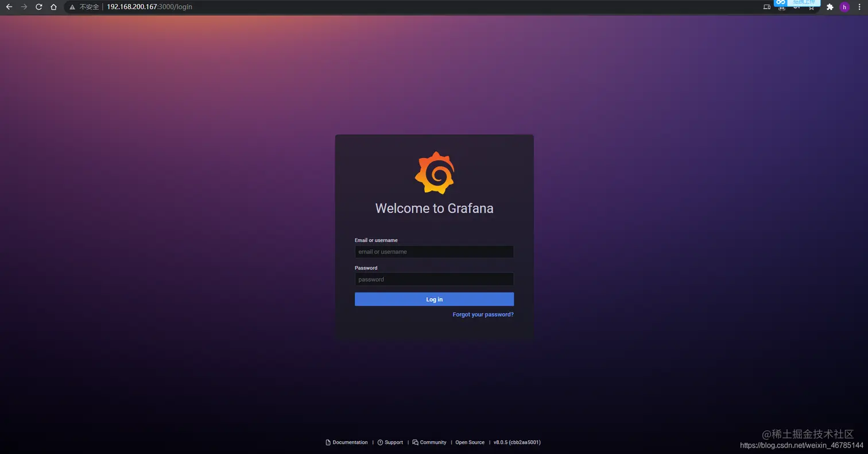Reload the page with the refresh icon
868x454 pixels.
(39, 7)
